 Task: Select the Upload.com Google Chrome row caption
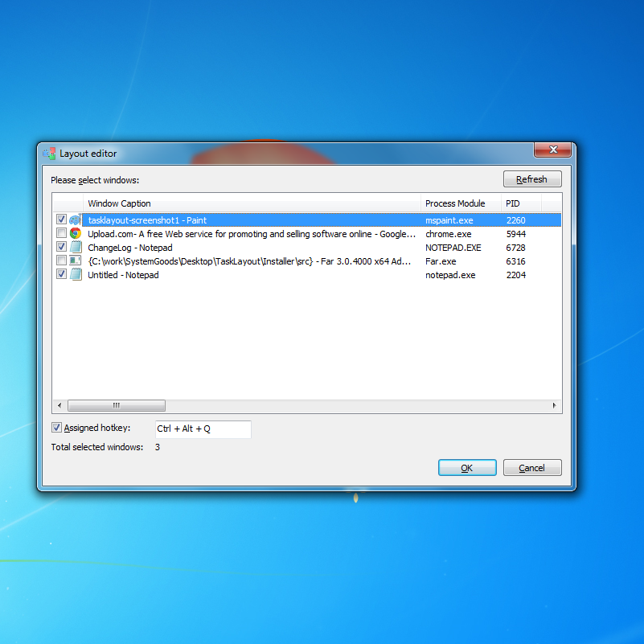[x=252, y=234]
